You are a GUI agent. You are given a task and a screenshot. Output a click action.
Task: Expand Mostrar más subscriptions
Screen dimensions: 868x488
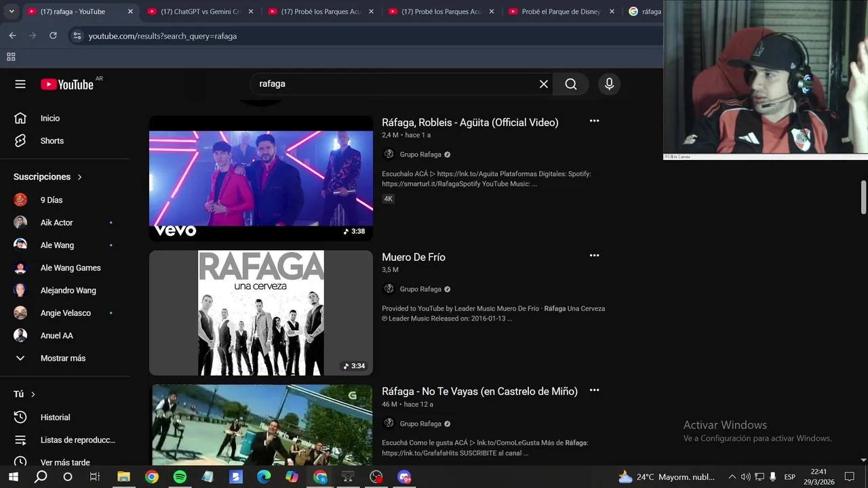pos(64,358)
